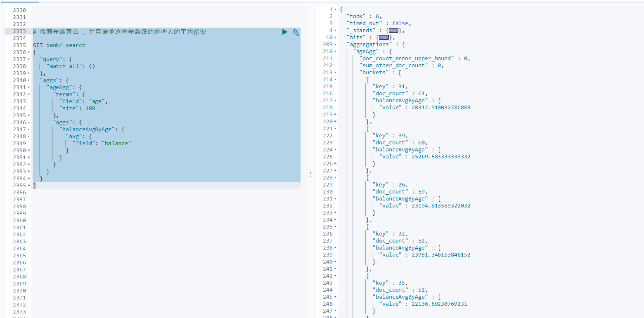Expand the collapsed "_shards" object badge
Viewport: 644px width, 318px height.
[x=394, y=31]
